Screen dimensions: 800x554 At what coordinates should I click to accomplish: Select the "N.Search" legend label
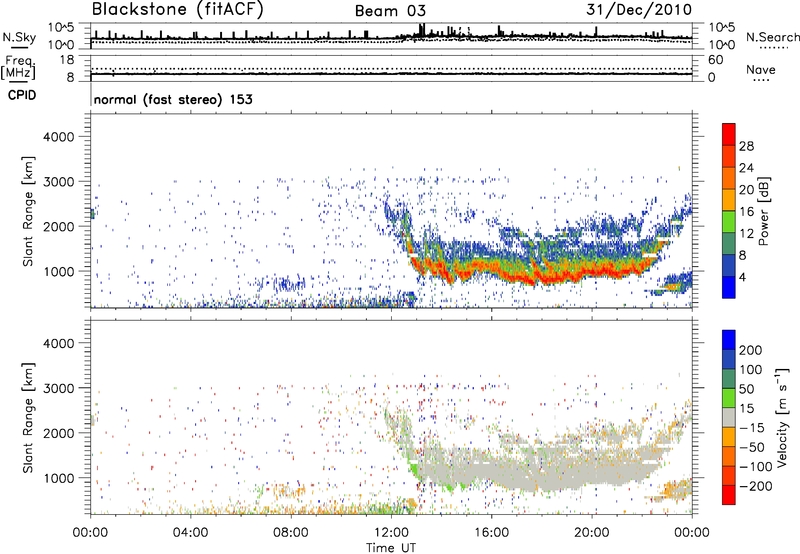click(x=772, y=37)
